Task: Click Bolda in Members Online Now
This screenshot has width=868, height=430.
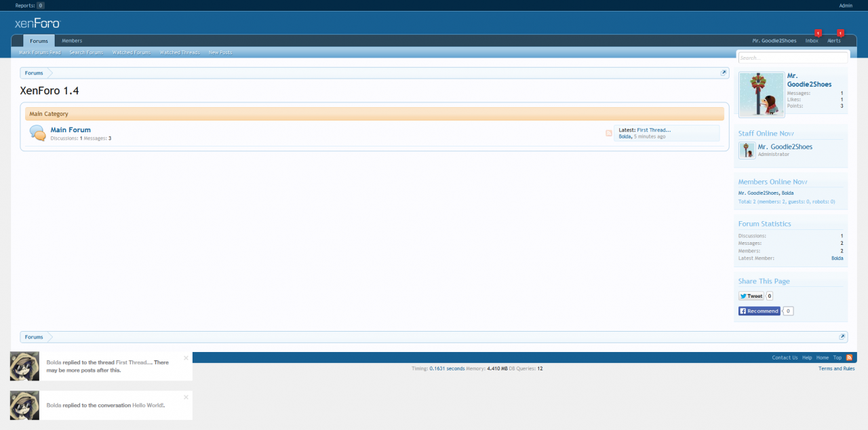Action: pos(788,193)
